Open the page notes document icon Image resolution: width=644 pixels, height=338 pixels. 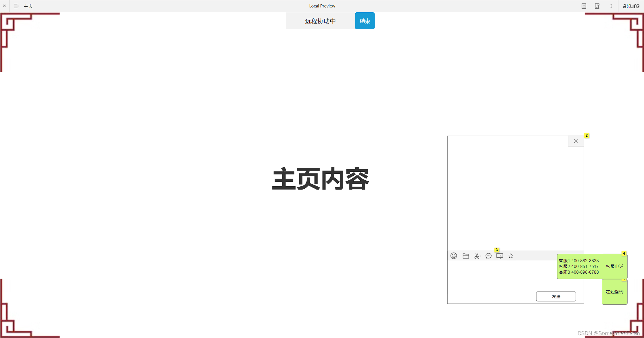584,6
